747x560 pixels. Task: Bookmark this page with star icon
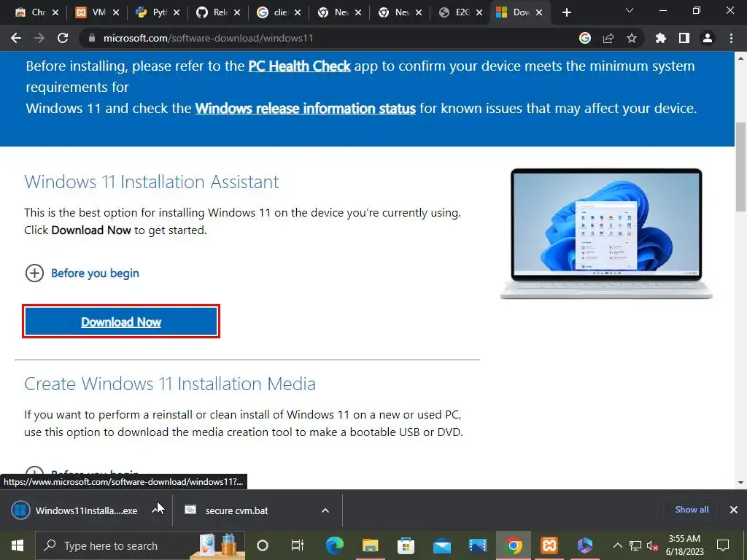(632, 38)
